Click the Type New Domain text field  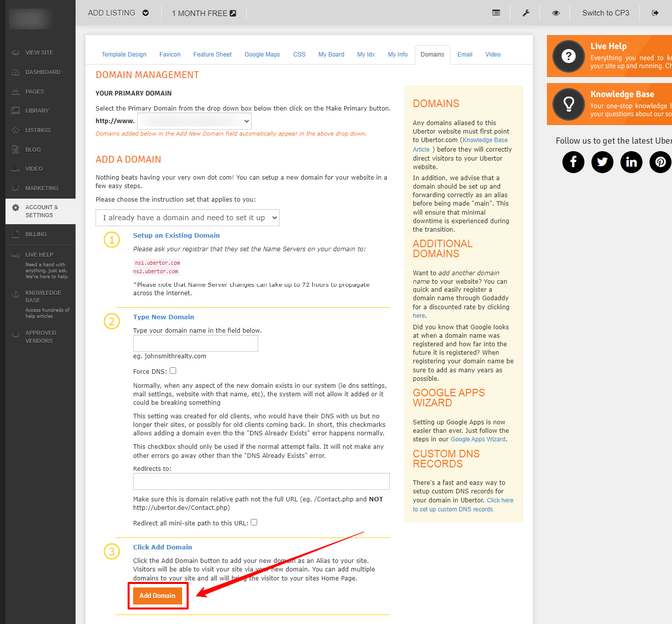(x=196, y=343)
